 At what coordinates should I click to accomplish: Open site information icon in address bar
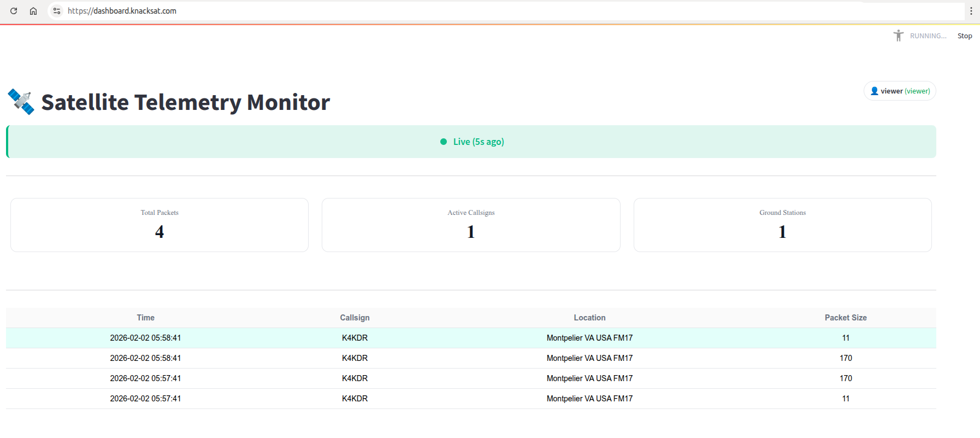click(x=57, y=11)
